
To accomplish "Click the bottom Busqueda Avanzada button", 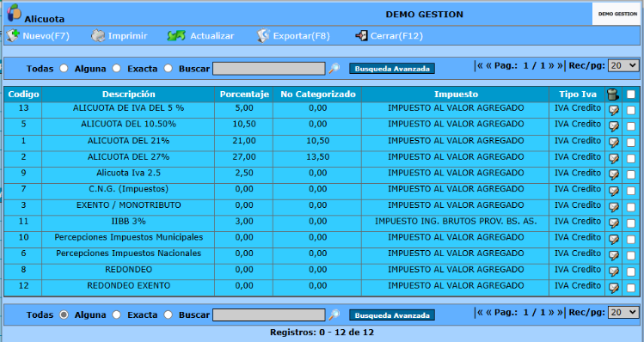I will click(392, 315).
